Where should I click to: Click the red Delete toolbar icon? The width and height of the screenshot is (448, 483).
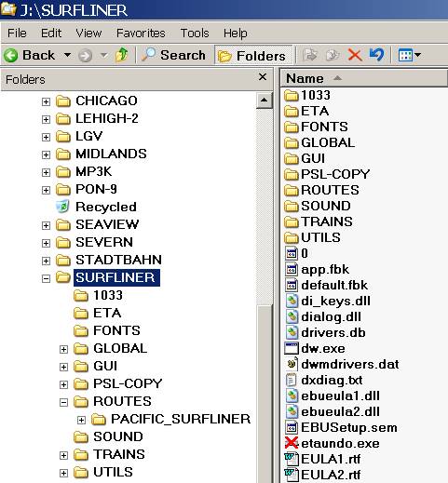tap(355, 56)
